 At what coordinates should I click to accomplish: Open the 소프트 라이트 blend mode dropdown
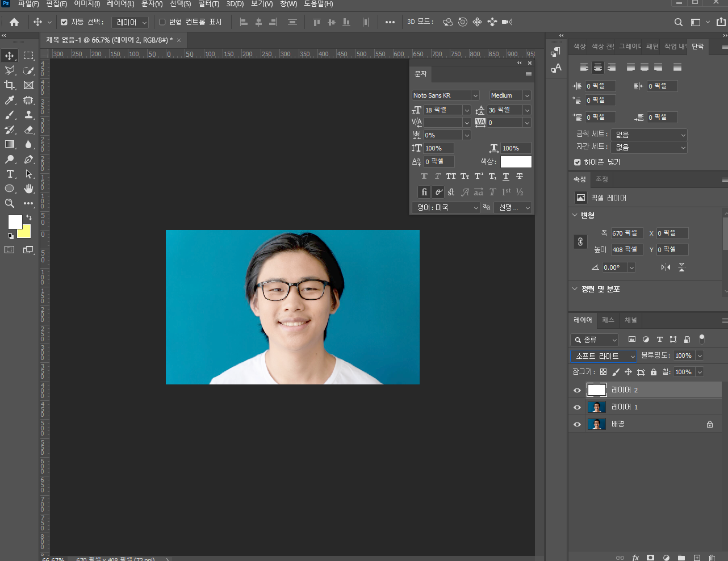(603, 356)
